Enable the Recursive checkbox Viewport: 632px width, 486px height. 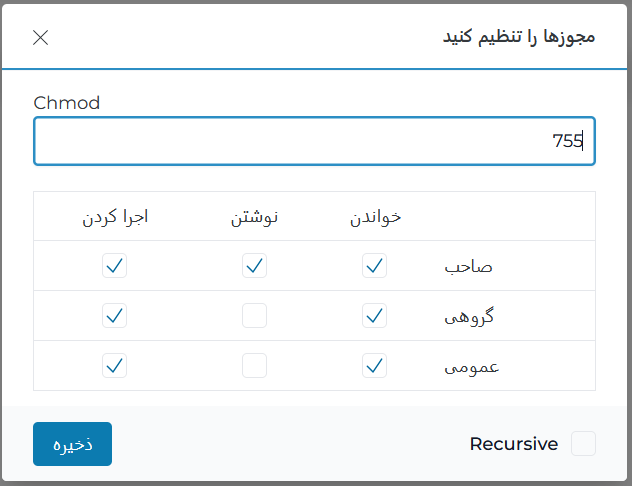[583, 444]
